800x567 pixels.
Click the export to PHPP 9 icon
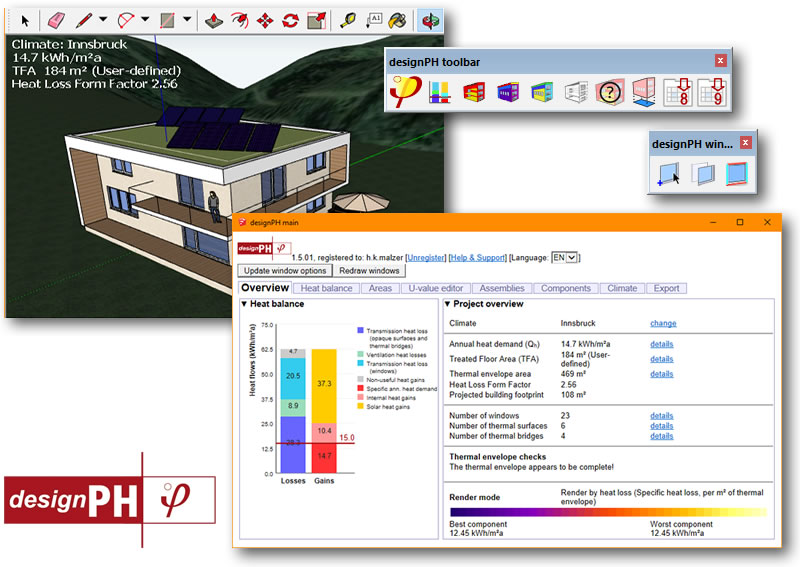click(712, 92)
